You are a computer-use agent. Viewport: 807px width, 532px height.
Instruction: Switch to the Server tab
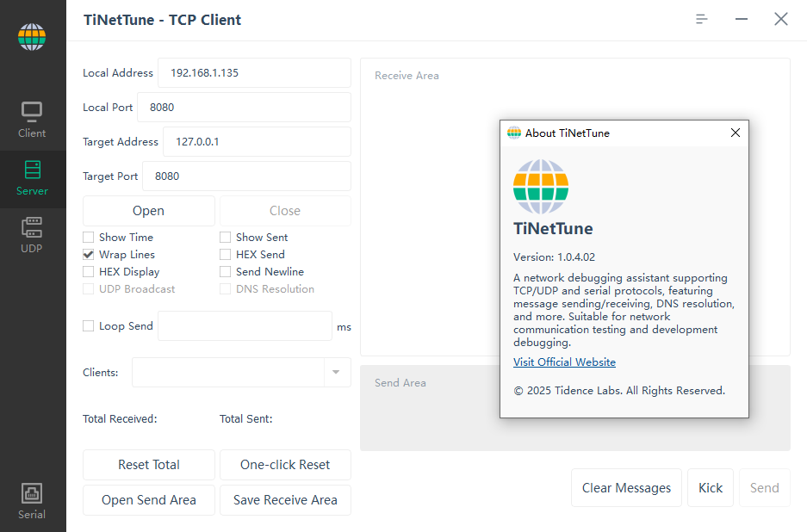coord(32,179)
